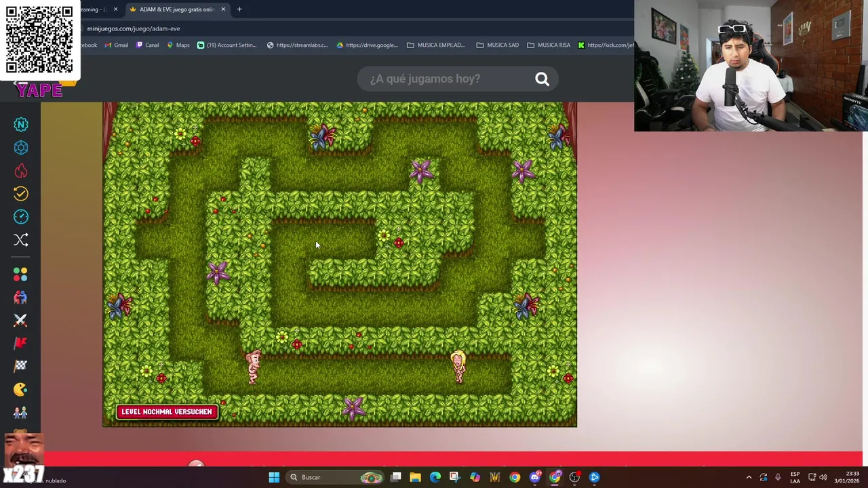Open Task View on the taskbar

point(396,477)
